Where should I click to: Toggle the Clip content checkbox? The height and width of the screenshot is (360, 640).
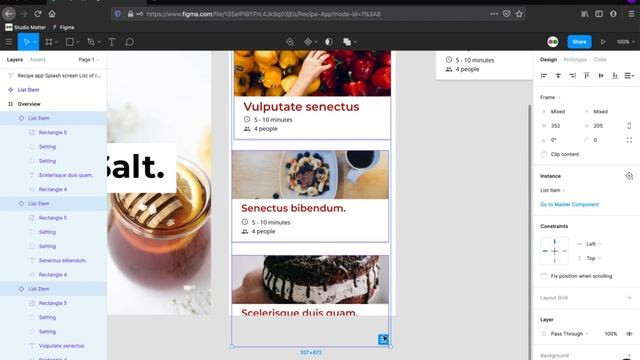544,154
